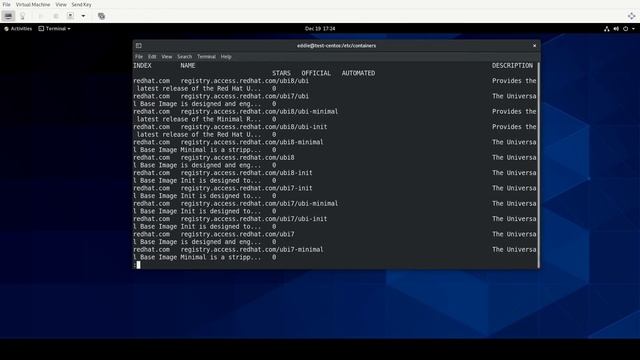Screen dimensions: 640x360
Task: Click the network status icon in top bar
Action: click(607, 29)
